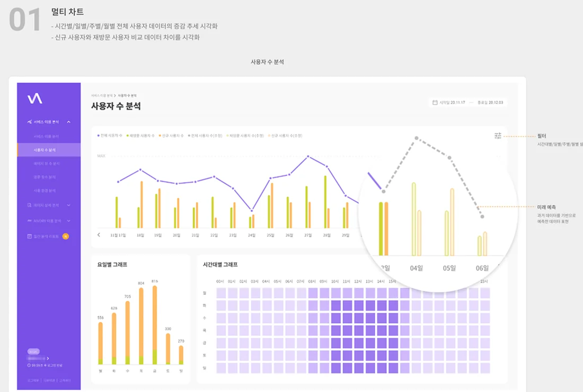The width and height of the screenshot is (583, 392).
Task: Click the 요일별 그래프 card title
Action: [x=112, y=264]
